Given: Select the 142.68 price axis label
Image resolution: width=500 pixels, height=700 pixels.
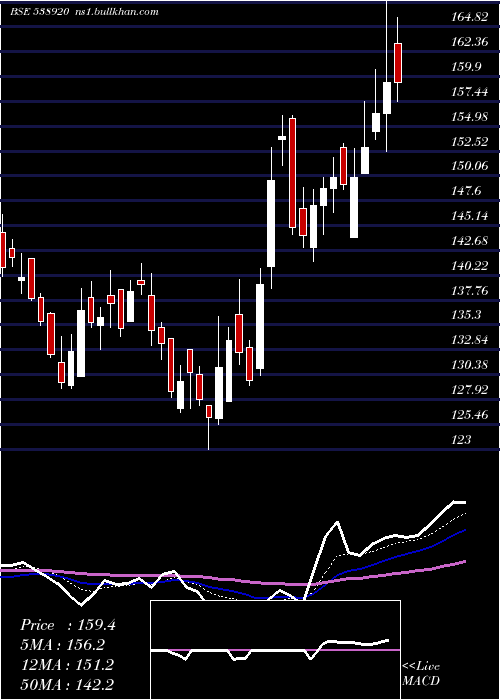Looking at the screenshot, I should click(x=468, y=241).
